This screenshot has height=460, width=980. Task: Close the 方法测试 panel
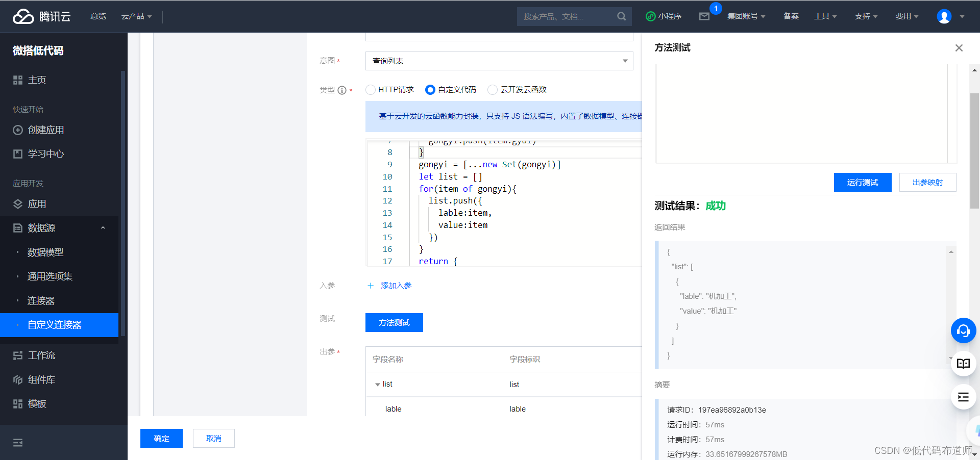[959, 48]
